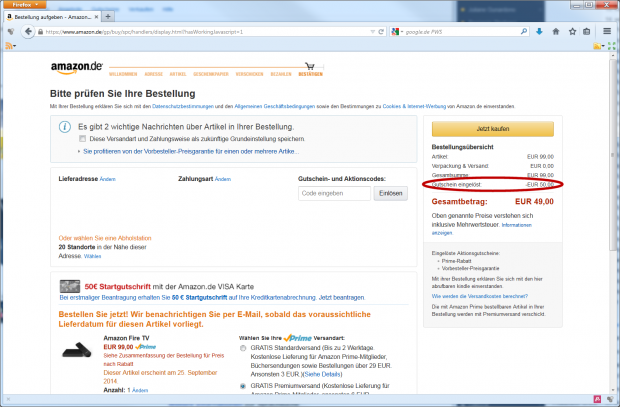The width and height of the screenshot is (620, 407).
Task: Click the browser address bar
Action: 204,32
